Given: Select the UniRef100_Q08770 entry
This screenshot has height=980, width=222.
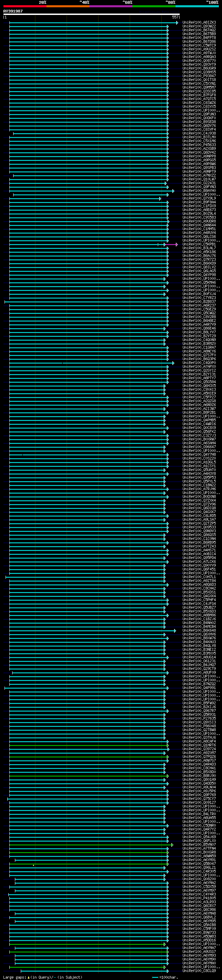Looking at the screenshot, I should (x=199, y=60).
